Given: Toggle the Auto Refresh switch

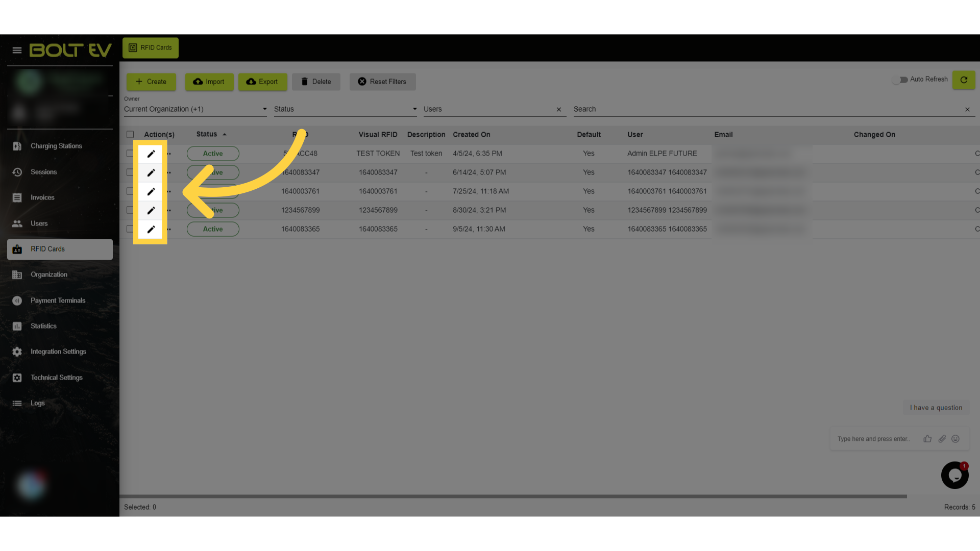Looking at the screenshot, I should (x=900, y=80).
